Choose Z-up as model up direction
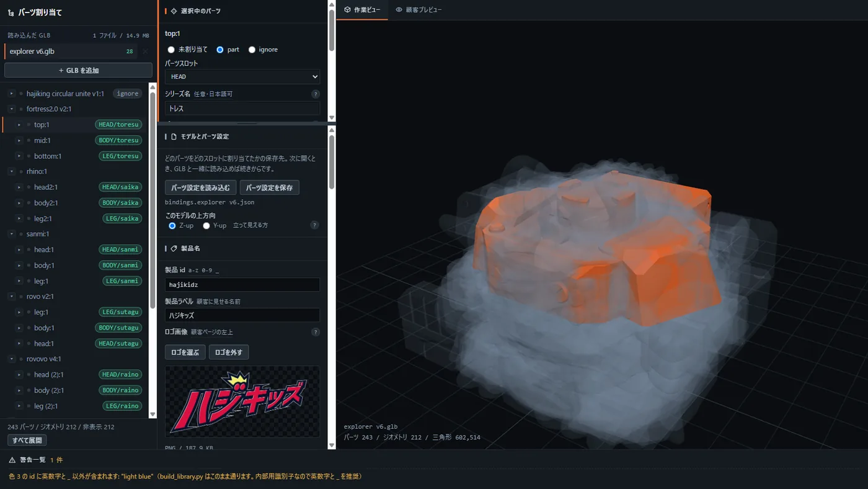The height and width of the screenshot is (489, 868). (x=172, y=226)
